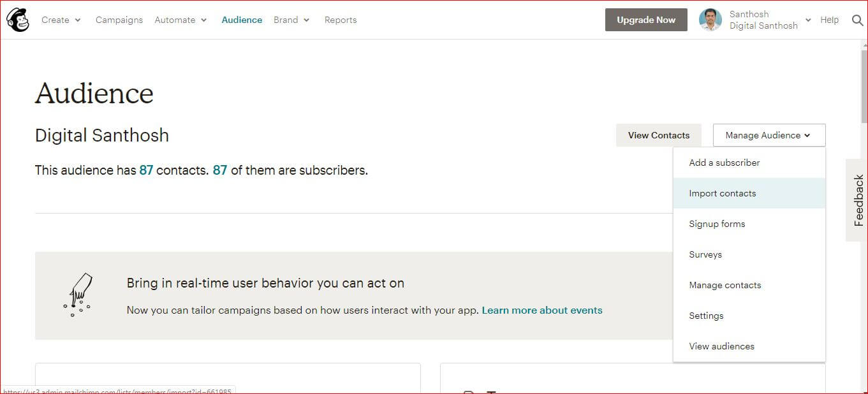Open the search magnifier icon

click(x=857, y=20)
